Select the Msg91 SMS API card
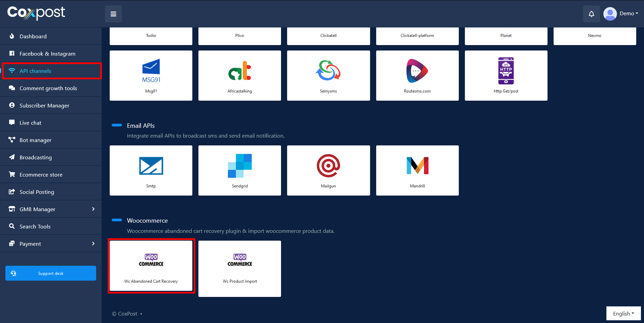The height and width of the screenshot is (323, 644). pyautogui.click(x=151, y=76)
